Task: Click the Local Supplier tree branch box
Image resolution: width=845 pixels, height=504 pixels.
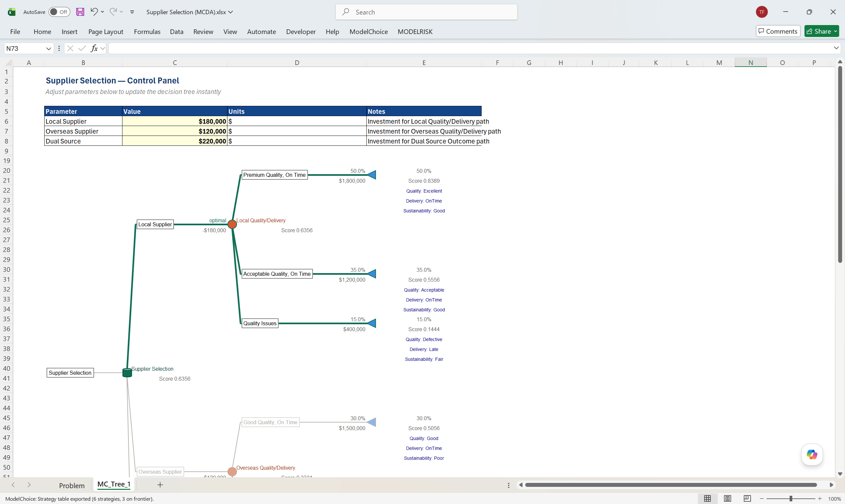Action: click(155, 224)
